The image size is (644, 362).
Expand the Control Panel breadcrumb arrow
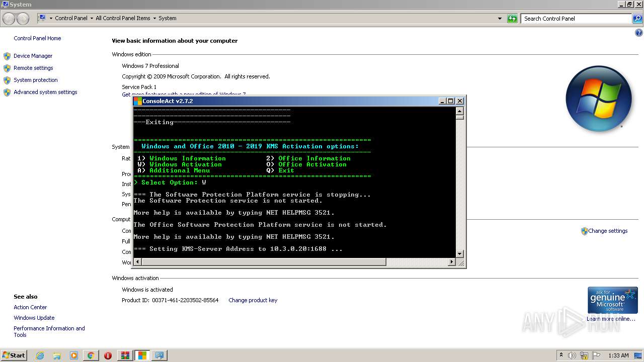(x=92, y=18)
